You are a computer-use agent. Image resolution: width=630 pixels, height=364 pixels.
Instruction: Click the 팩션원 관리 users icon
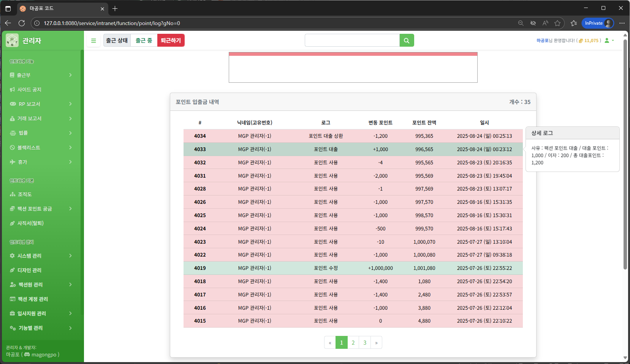click(13, 285)
